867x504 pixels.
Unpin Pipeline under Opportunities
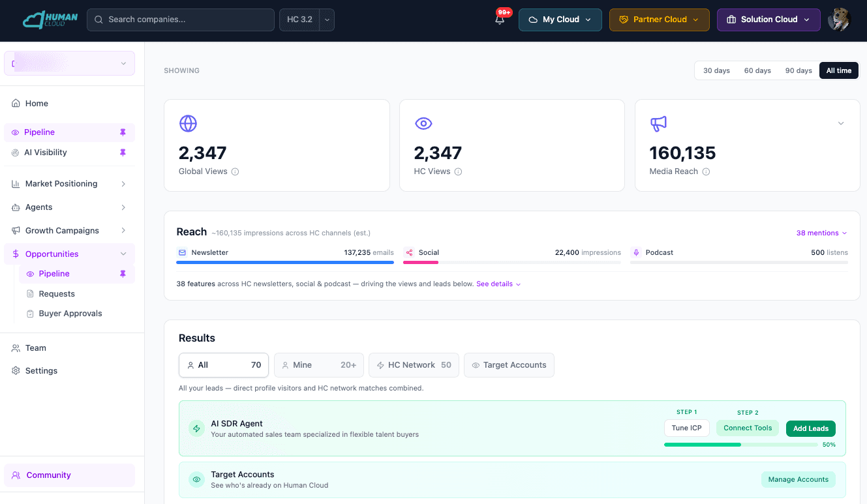tap(123, 274)
